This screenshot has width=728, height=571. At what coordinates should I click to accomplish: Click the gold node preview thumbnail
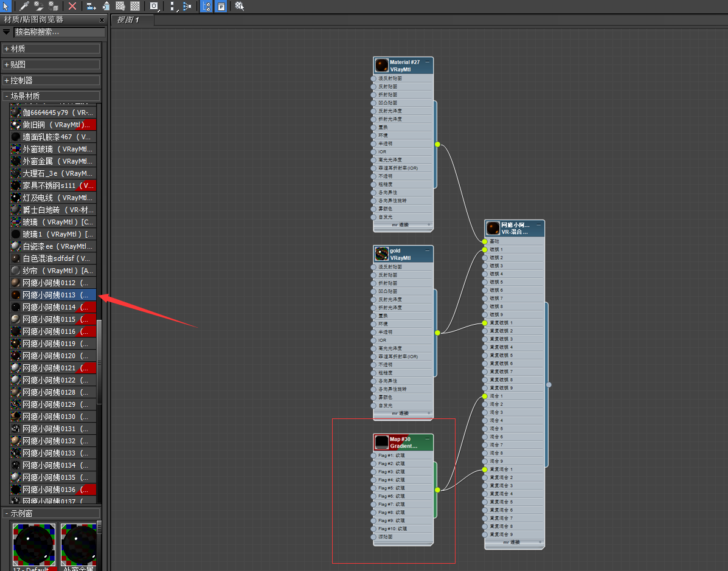point(381,254)
